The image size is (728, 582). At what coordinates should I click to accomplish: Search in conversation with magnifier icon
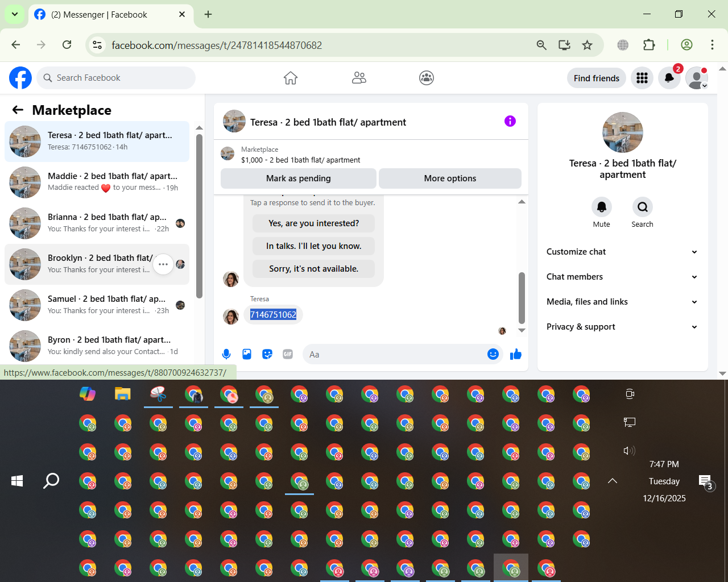point(642,207)
